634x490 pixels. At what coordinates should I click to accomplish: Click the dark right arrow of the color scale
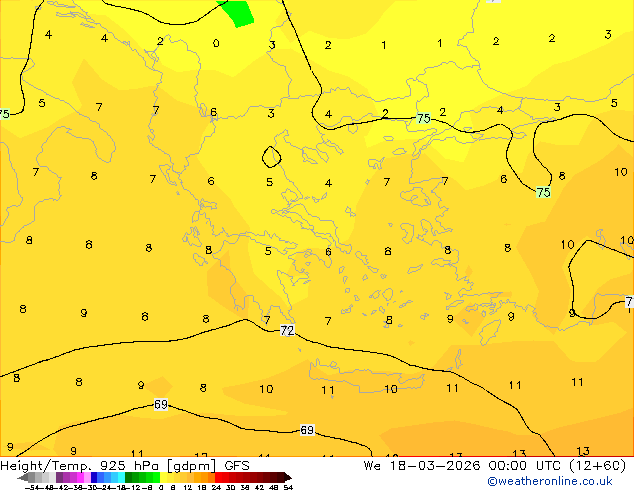pyautogui.click(x=288, y=477)
